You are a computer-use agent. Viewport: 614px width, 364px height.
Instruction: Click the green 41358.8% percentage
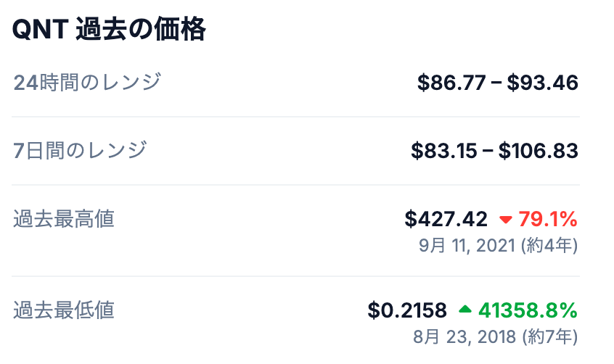(x=528, y=310)
